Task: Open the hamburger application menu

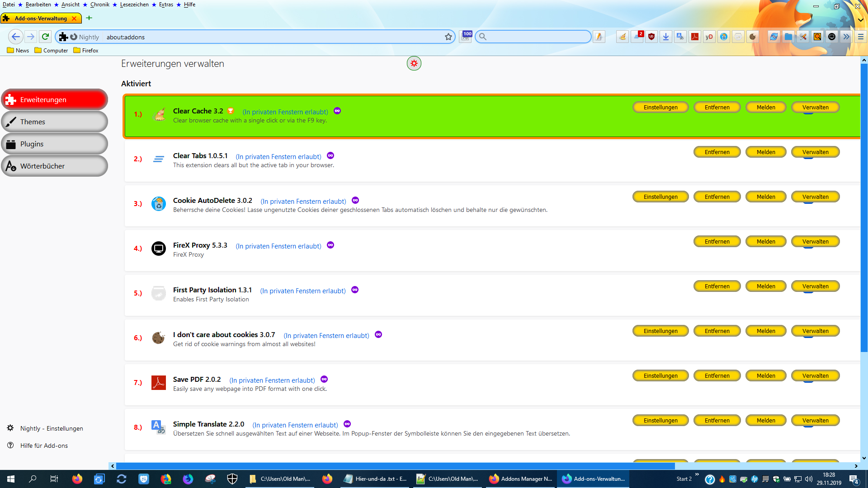Action: tap(861, 37)
